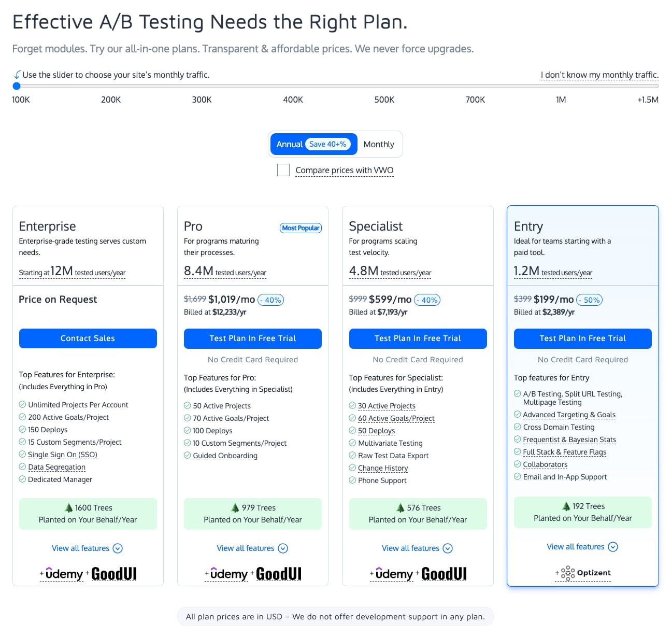Image resolution: width=672 pixels, height=637 pixels.
Task: Select Annual billing option
Action: coord(313,144)
